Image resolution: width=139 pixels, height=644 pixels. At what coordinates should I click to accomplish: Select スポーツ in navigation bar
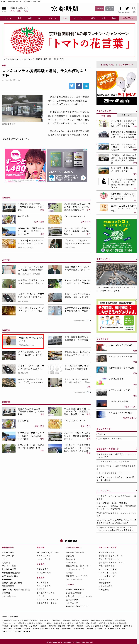click(x=52, y=18)
